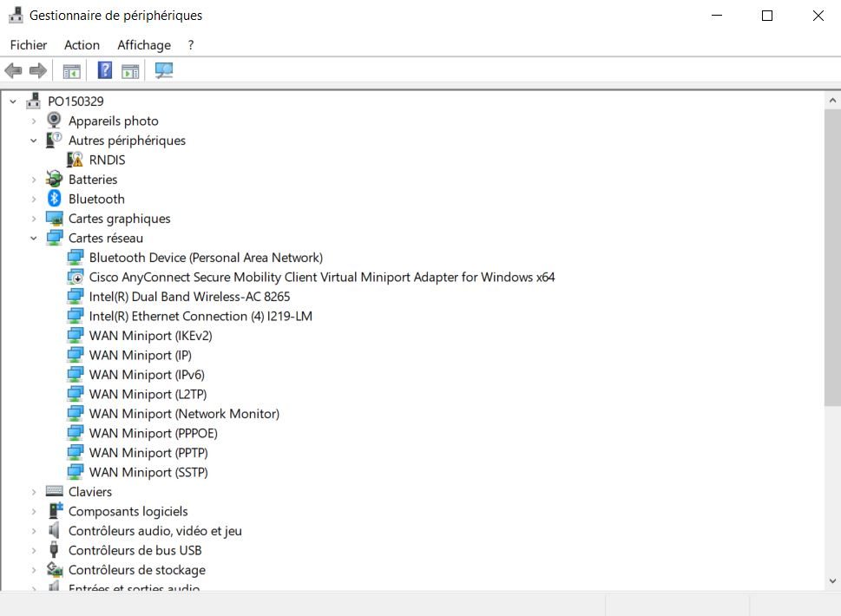This screenshot has width=841, height=616.
Task: Select WAN Miniport (Network Monitor) entry
Action: point(184,414)
